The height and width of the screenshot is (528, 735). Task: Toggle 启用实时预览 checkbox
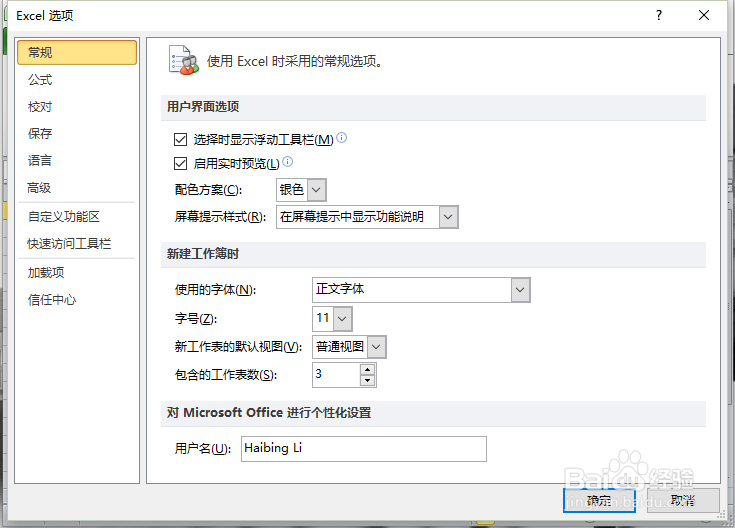click(x=180, y=163)
